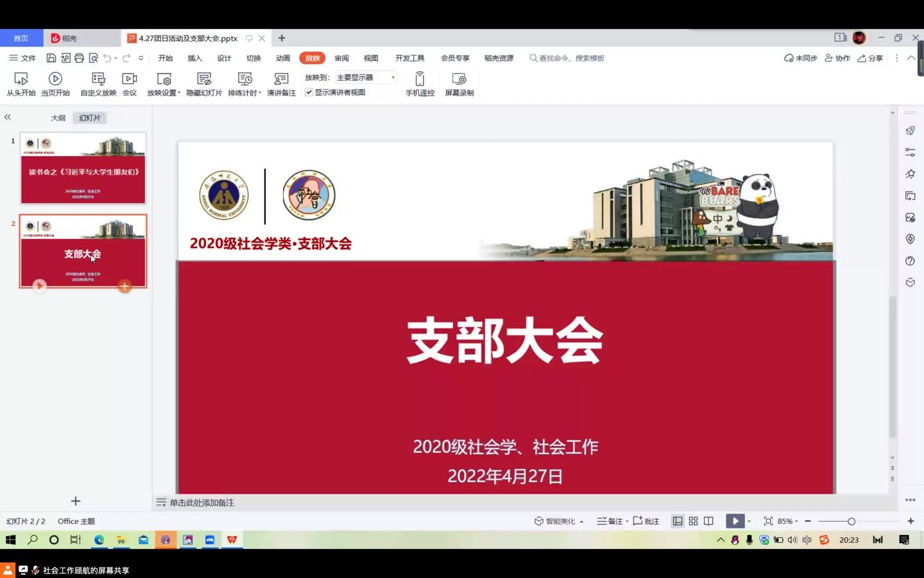
Task: Click the 隐藏幻灯片 hide slide icon
Action: [x=204, y=79]
